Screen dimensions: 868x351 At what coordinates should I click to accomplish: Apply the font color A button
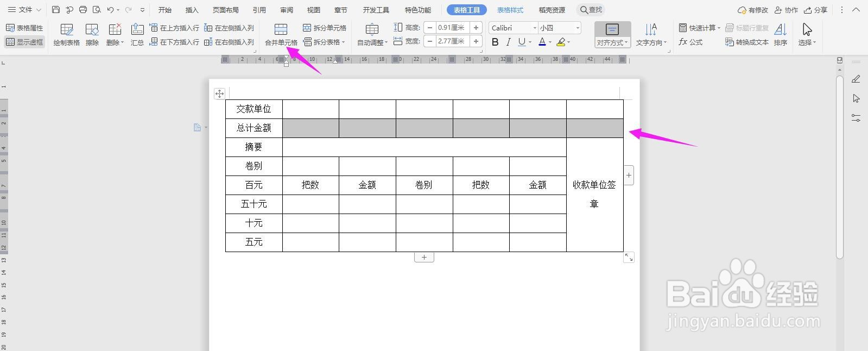point(542,42)
